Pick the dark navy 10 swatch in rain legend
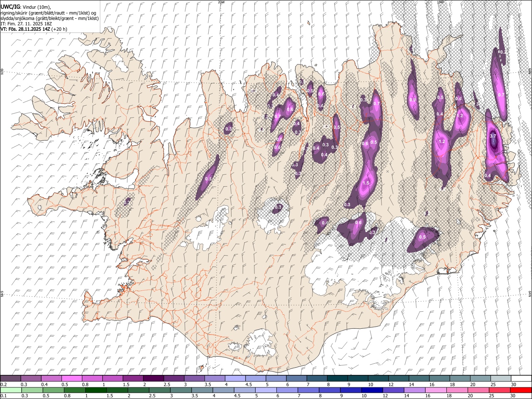Image resolution: width=532 pixels, height=399 pixels. (372, 390)
